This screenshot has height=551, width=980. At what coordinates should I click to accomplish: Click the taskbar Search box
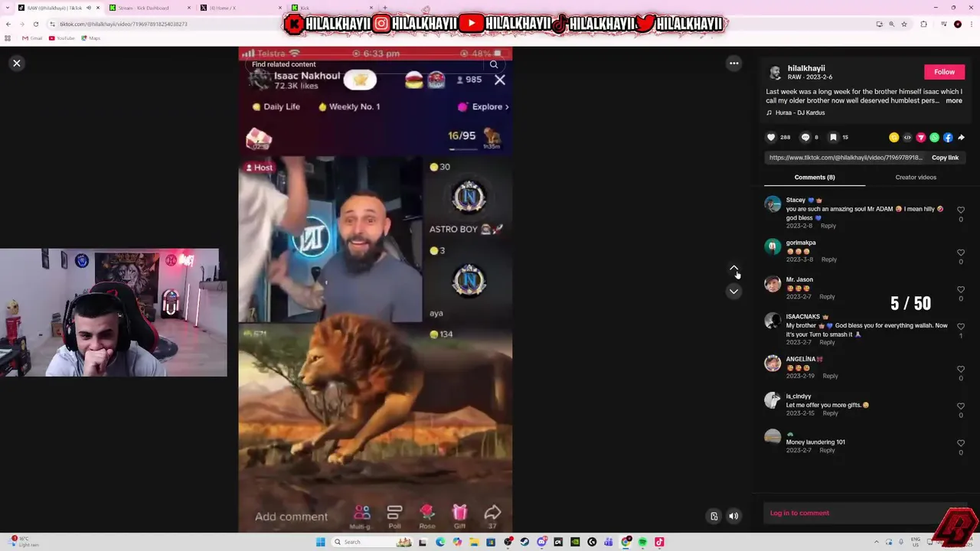(374, 542)
